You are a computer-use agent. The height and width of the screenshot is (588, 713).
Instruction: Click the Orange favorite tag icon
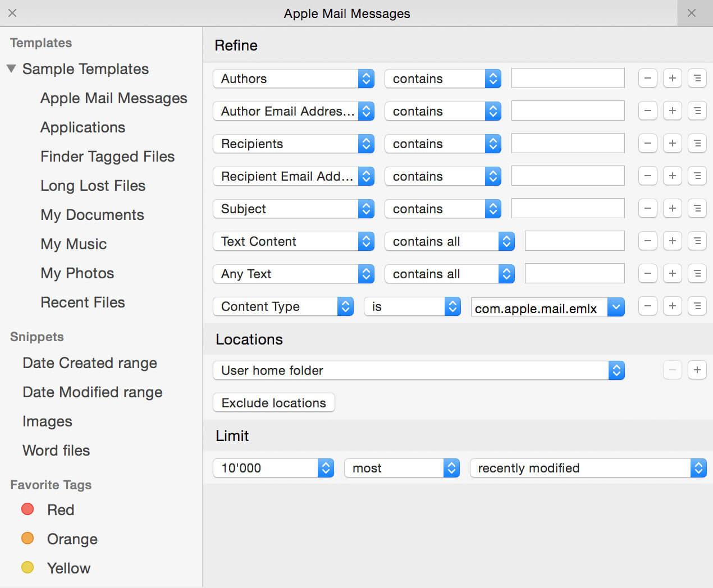[x=28, y=538]
